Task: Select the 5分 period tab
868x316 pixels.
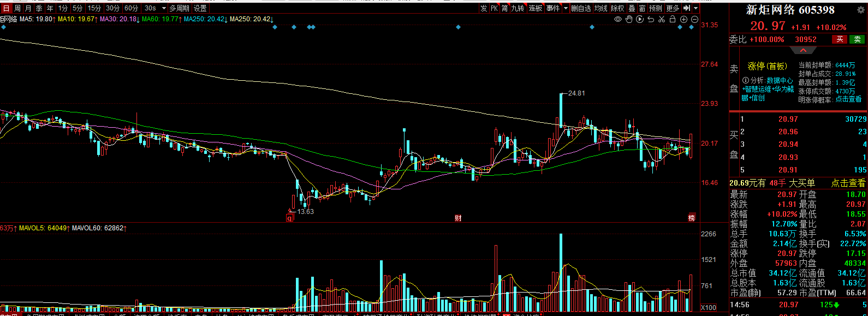Action: coord(78,8)
